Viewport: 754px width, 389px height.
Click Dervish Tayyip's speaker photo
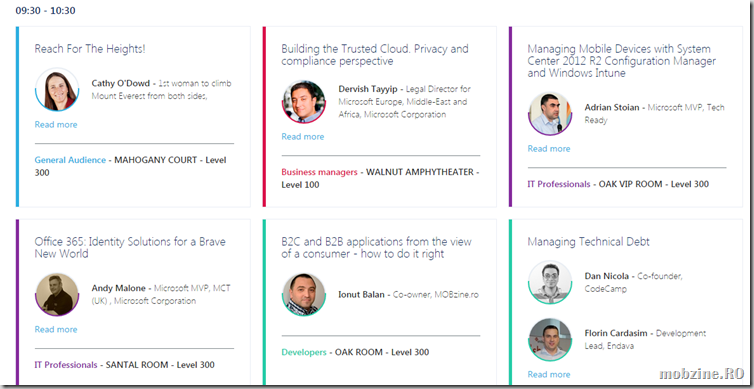pyautogui.click(x=303, y=102)
